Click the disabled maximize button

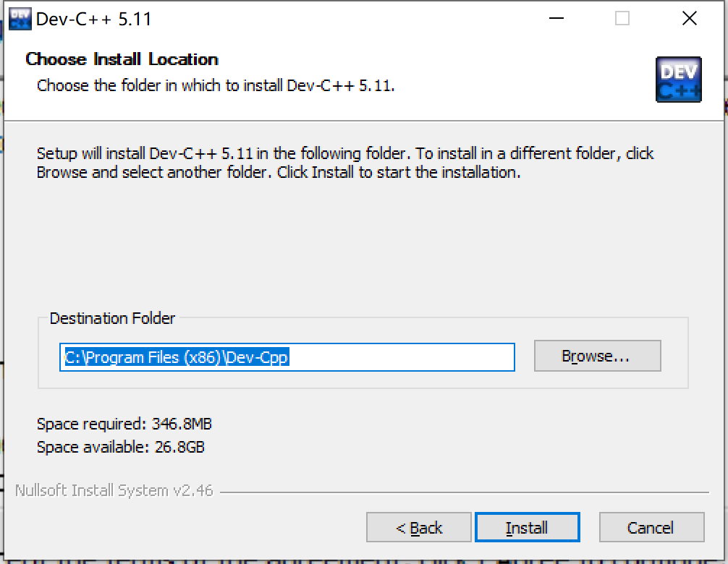(x=622, y=18)
